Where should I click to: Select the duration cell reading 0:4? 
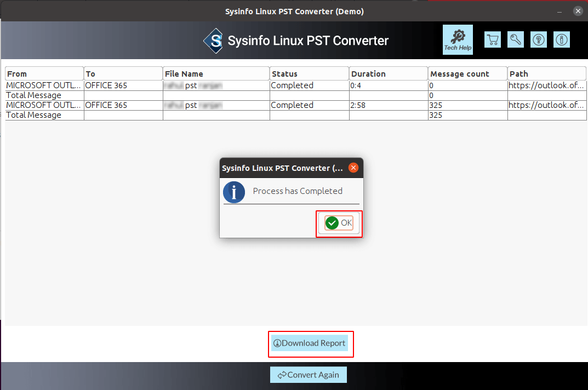click(x=389, y=85)
